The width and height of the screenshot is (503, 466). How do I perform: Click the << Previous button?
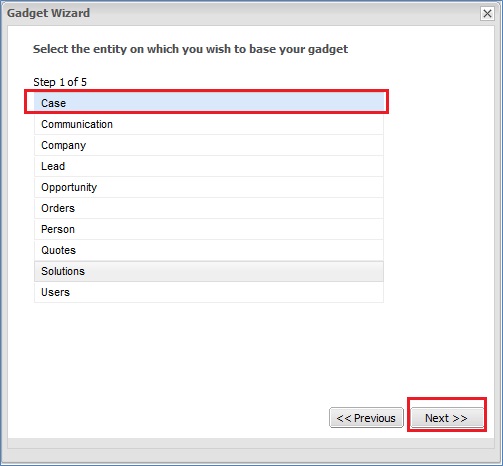[366, 418]
